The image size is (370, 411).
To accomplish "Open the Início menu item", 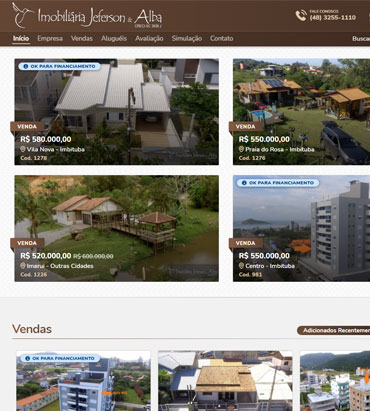I will (x=21, y=38).
